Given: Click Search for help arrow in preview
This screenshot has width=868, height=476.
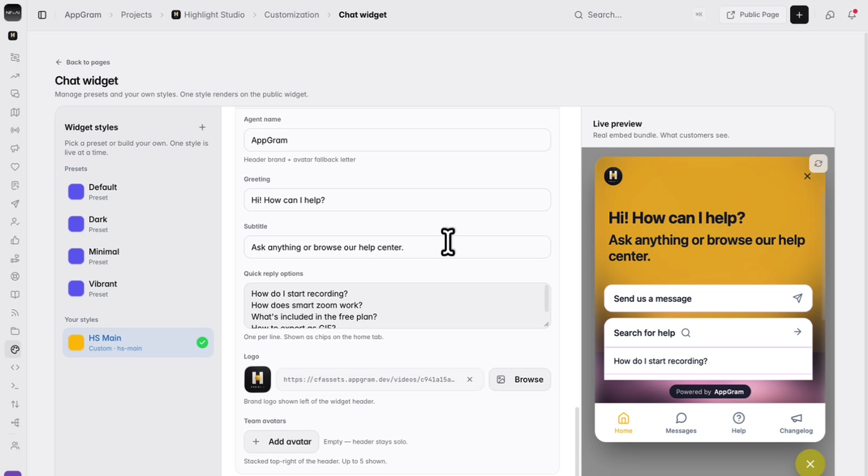Looking at the screenshot, I should coord(797,332).
